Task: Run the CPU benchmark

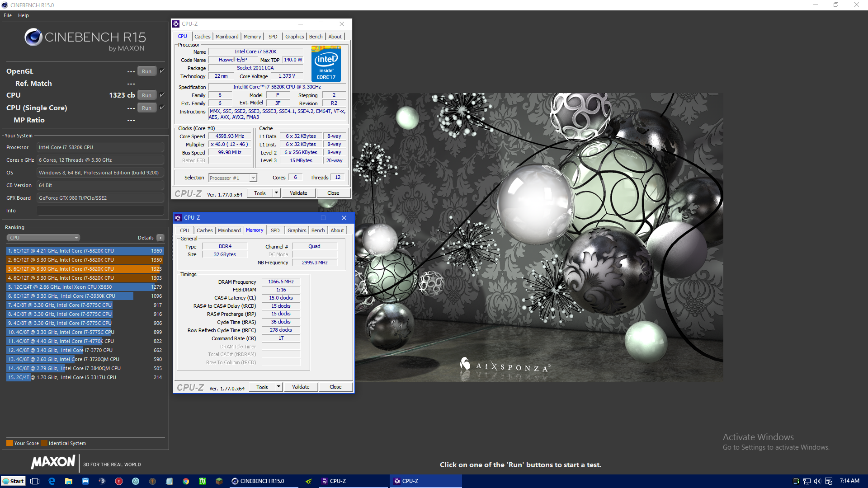Action: (146, 95)
